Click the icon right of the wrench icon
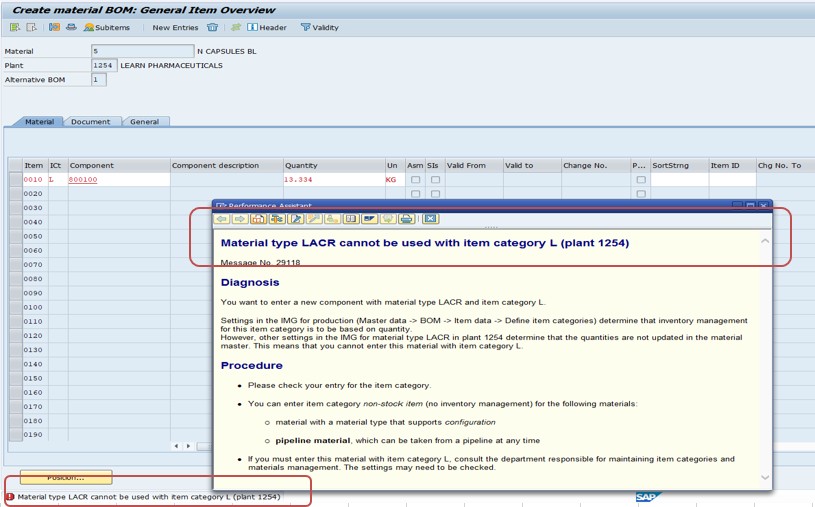815x507 pixels. pyautogui.click(x=332, y=219)
